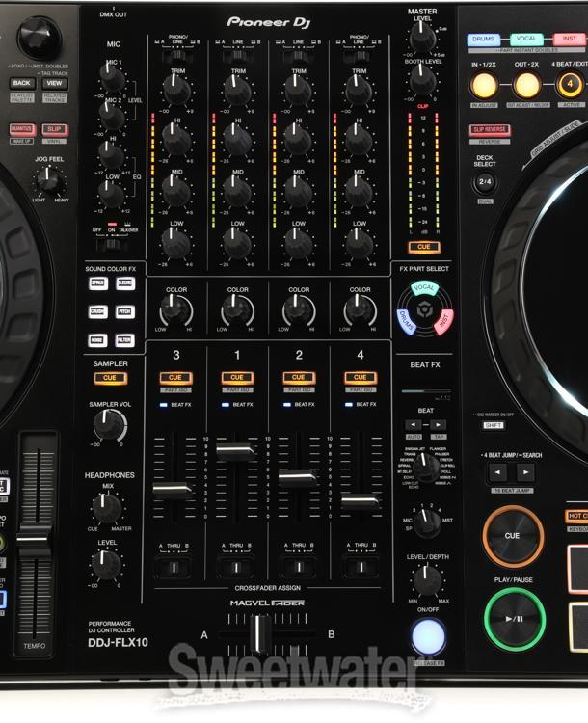The height and width of the screenshot is (723, 588).
Task: Push the browse rotary selector knob
Action: (x=40, y=39)
